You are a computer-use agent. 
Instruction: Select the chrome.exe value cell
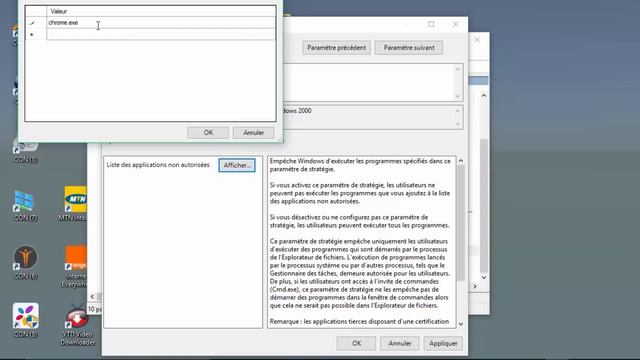click(x=161, y=23)
